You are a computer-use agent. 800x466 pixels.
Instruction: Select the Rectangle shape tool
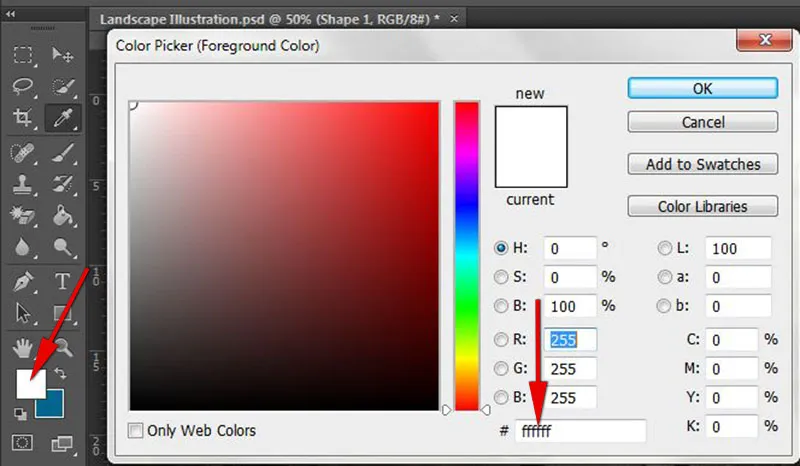tap(63, 313)
